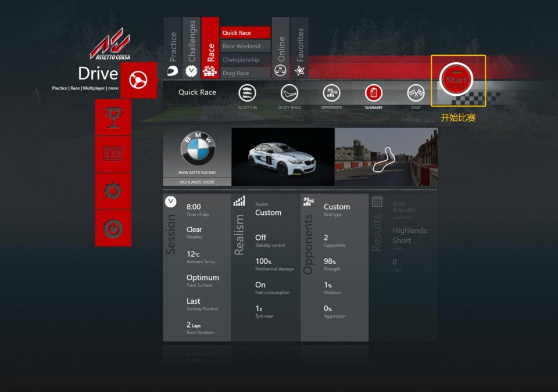Viewport: 558px width, 392px height.
Task: Click the Highlands track preview image
Action: point(386,157)
